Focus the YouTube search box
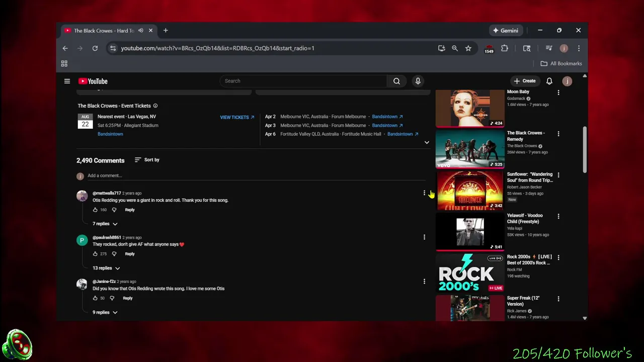 coord(303,81)
